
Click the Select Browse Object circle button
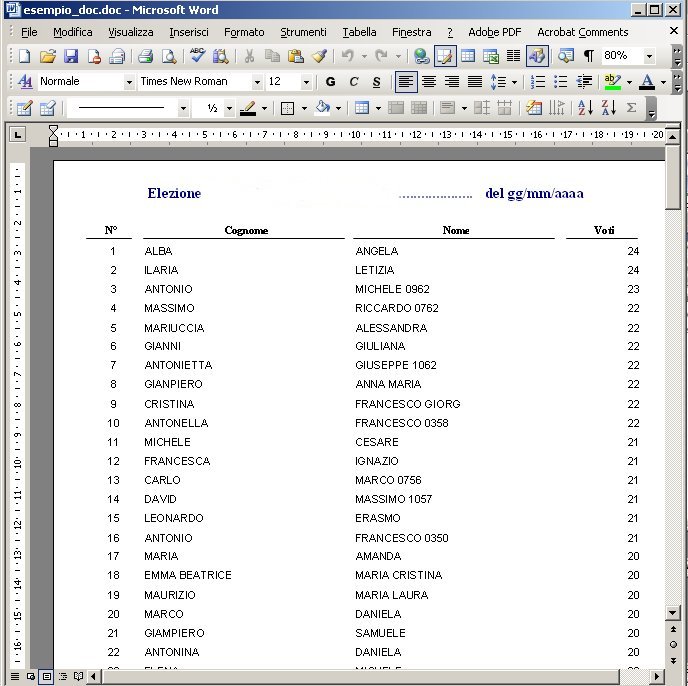[673, 644]
